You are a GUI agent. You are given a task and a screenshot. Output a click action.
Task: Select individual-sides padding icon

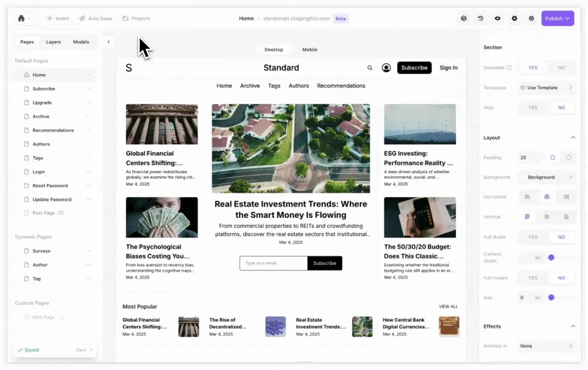(568, 158)
